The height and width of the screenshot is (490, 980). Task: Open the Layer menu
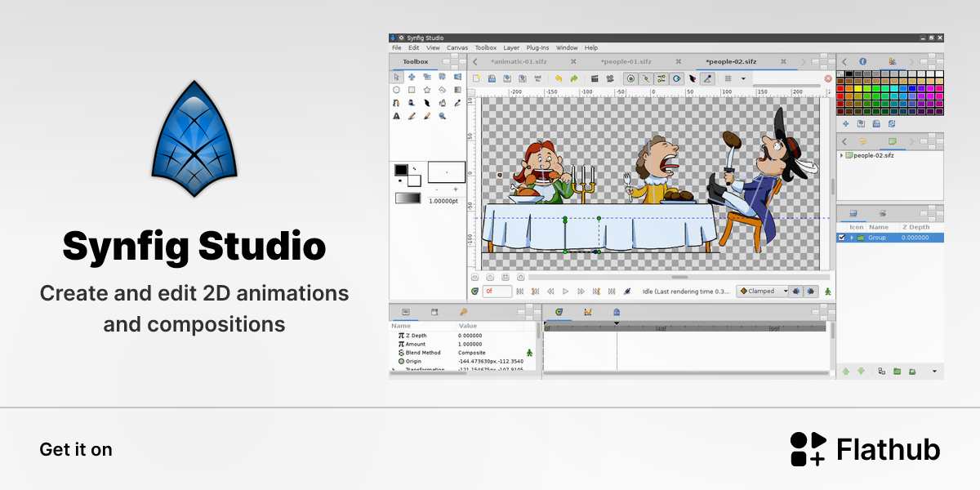(511, 47)
